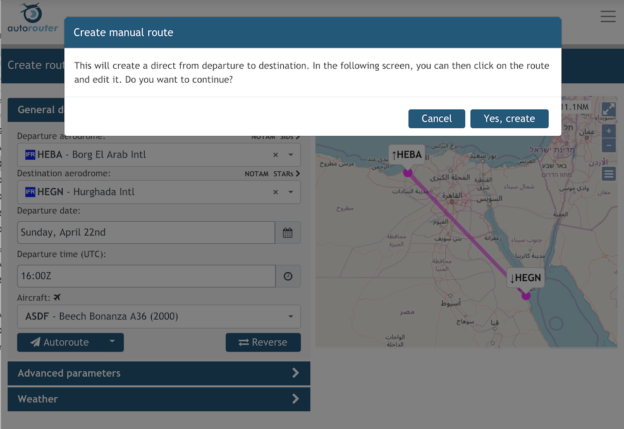Toggle the map fullscreen icon

(609, 109)
